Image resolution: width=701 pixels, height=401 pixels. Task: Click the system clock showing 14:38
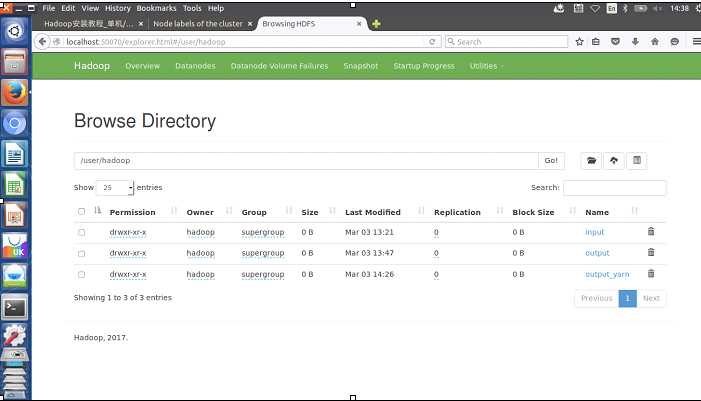coord(679,8)
